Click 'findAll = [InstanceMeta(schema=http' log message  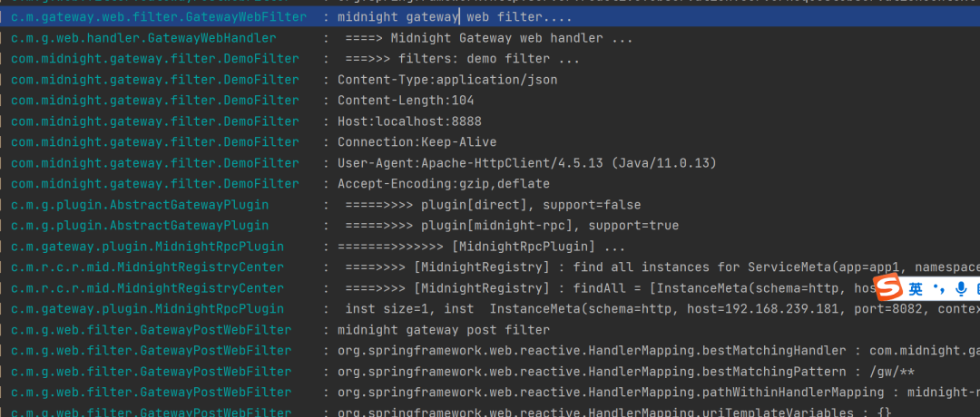(610, 288)
